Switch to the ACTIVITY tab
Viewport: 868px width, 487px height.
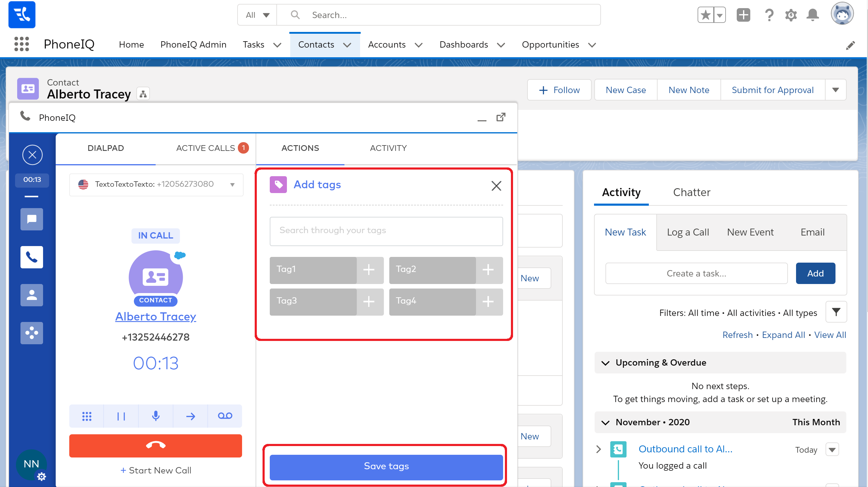[388, 148]
